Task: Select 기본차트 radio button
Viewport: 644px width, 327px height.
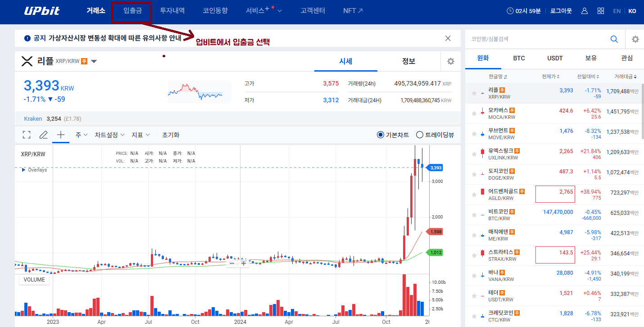Action: point(381,135)
